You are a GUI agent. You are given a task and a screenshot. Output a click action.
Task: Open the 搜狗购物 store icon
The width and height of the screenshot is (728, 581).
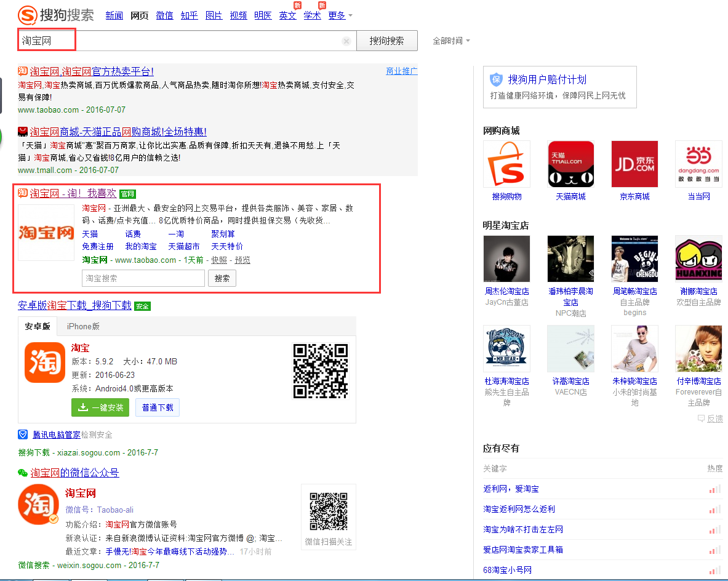506,164
